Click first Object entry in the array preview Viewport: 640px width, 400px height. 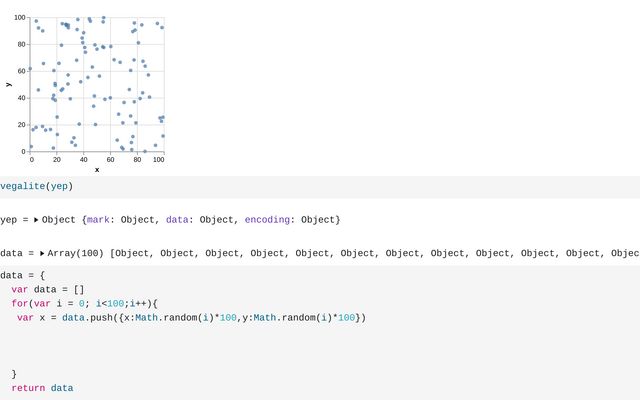point(135,254)
